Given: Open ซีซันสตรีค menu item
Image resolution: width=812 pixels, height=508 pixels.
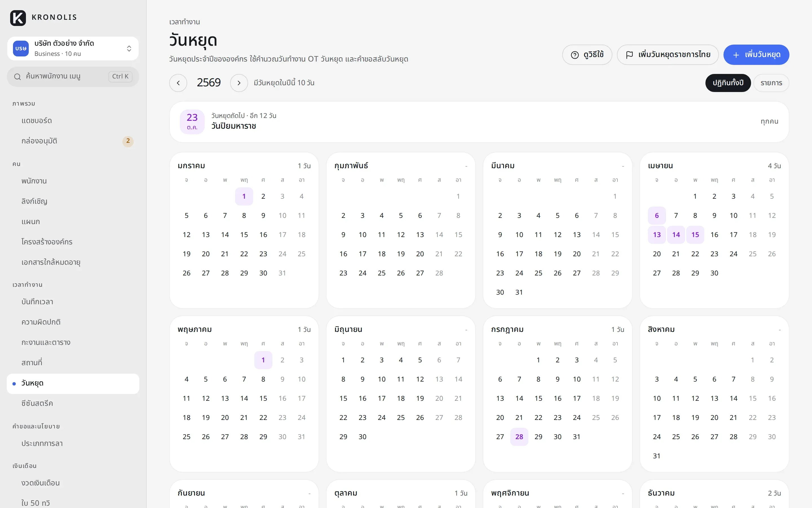Looking at the screenshot, I should (73, 404).
